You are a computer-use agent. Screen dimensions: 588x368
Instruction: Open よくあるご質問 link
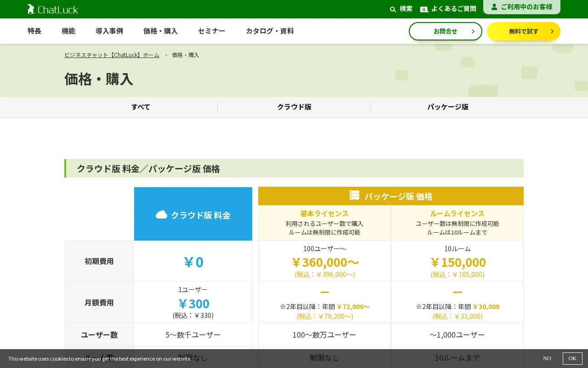(x=448, y=9)
